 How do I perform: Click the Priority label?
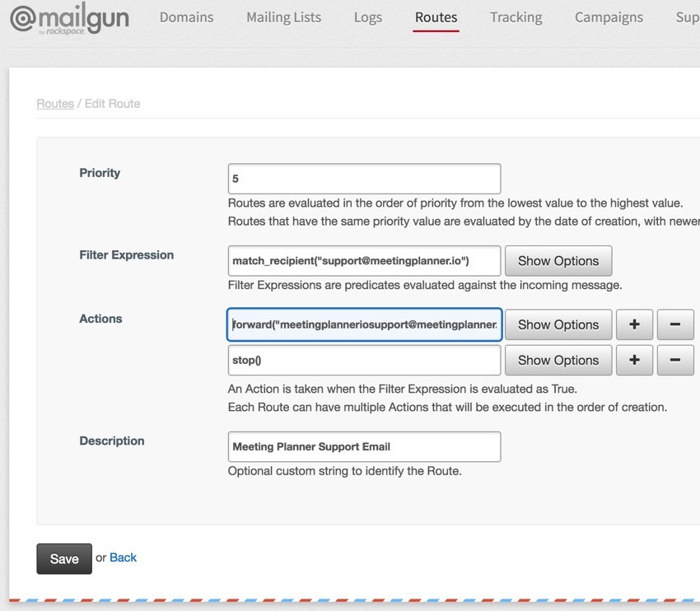(100, 173)
